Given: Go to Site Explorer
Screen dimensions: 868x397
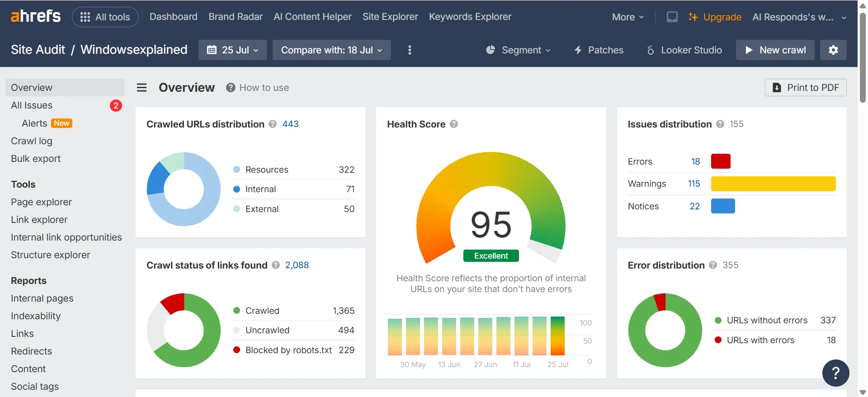Looking at the screenshot, I should click(390, 17).
